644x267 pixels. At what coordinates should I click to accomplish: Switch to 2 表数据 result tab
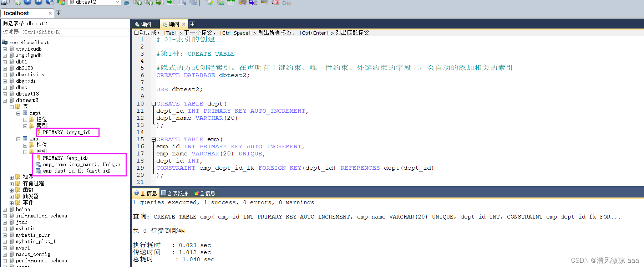click(175, 193)
